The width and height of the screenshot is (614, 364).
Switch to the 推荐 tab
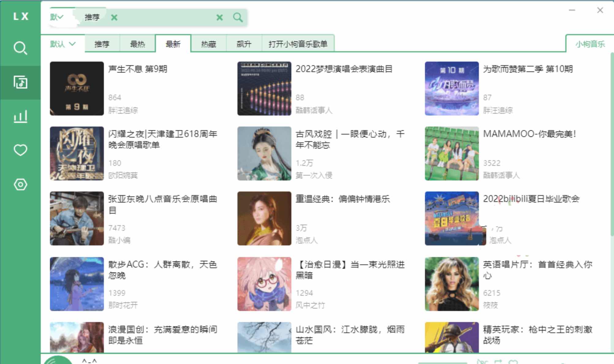(x=102, y=44)
